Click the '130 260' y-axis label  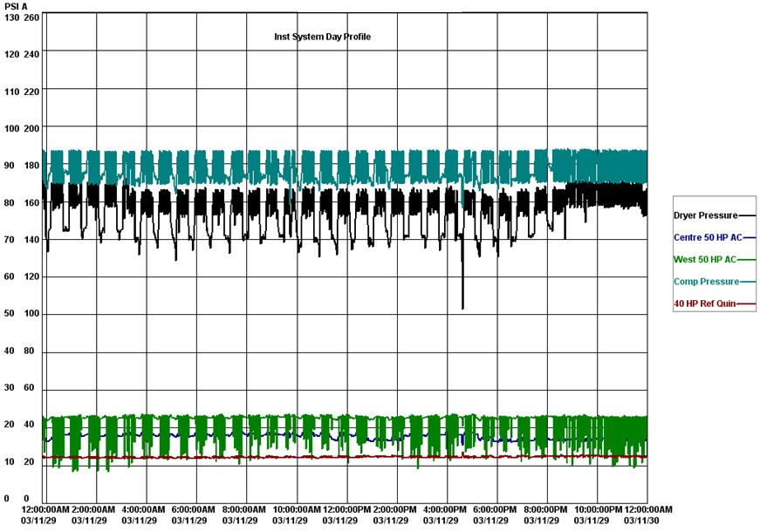click(x=22, y=18)
